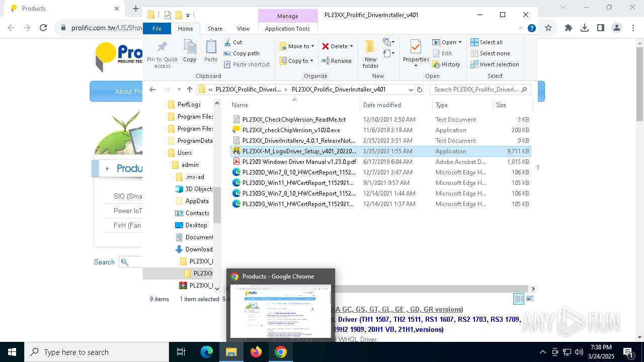Click the Rename ribbon button
Viewport: 644px width, 362px height.
tap(337, 61)
